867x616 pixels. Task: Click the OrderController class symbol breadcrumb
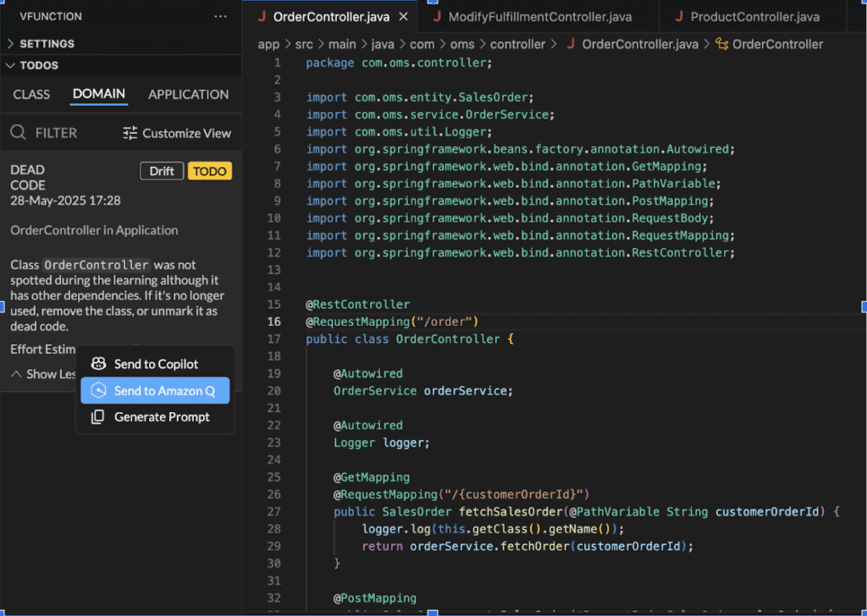[777, 44]
